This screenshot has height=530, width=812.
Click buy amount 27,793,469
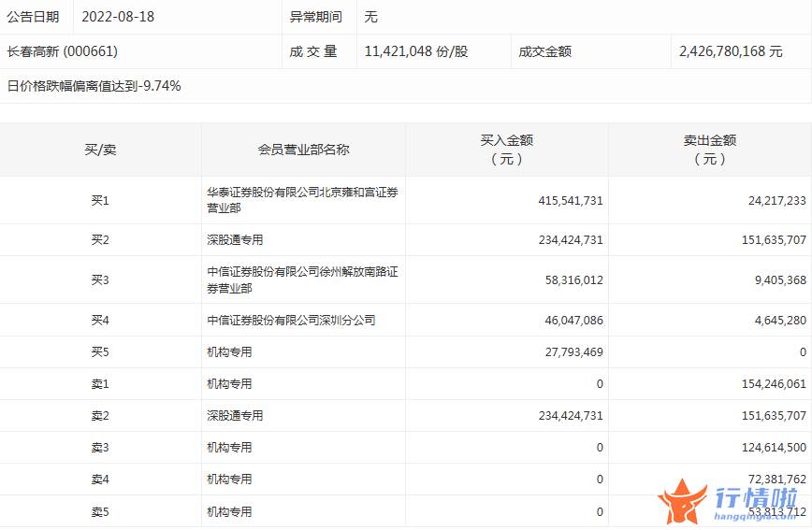[x=573, y=352]
